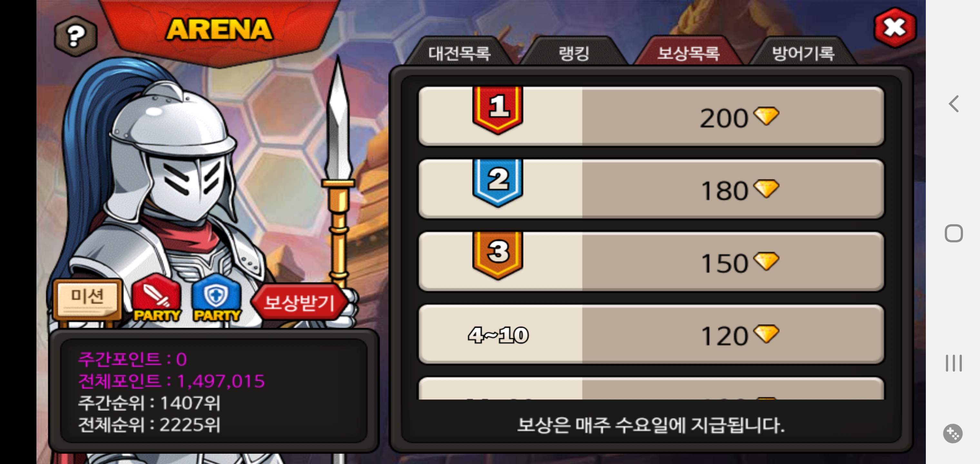Tap the 150 gem reward row

(x=651, y=262)
